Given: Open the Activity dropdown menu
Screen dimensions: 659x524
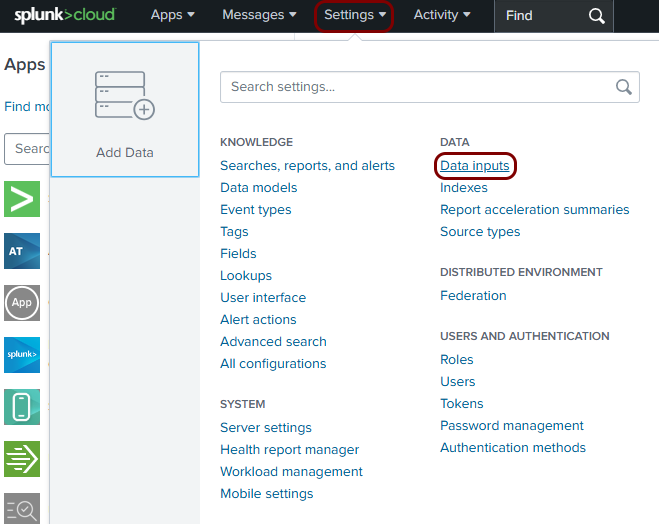Looking at the screenshot, I should [442, 15].
